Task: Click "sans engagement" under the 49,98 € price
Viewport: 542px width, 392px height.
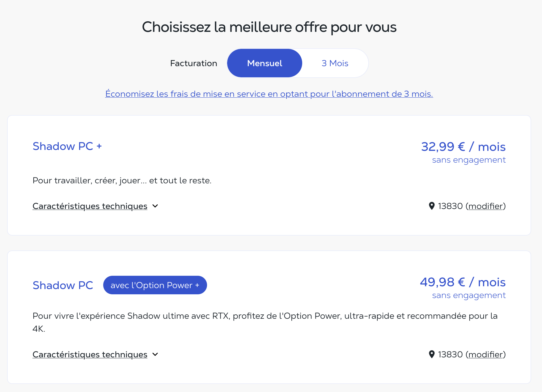Action: point(469,295)
